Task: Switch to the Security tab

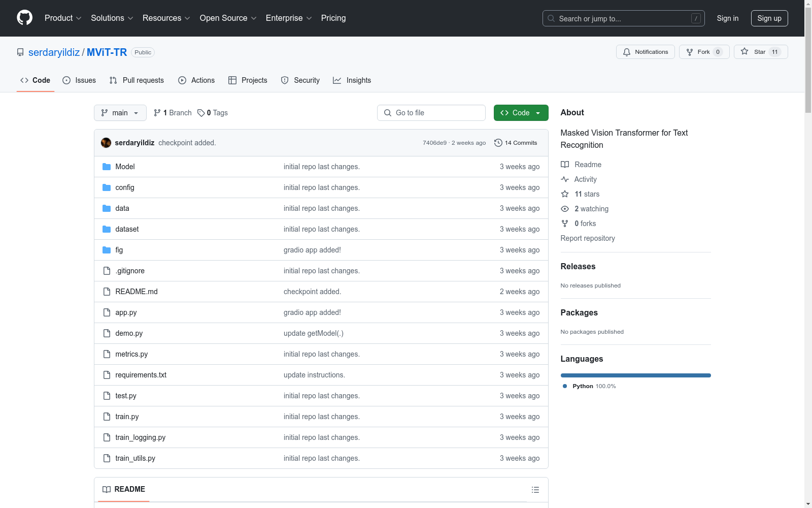Action: coord(300,80)
